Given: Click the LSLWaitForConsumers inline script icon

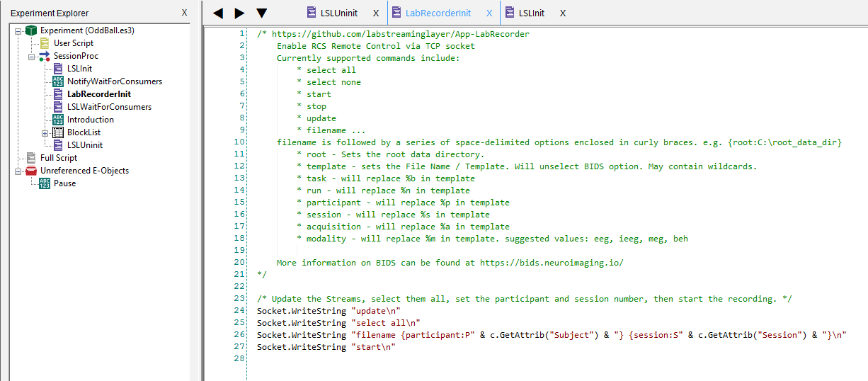Looking at the screenshot, I should tap(58, 107).
